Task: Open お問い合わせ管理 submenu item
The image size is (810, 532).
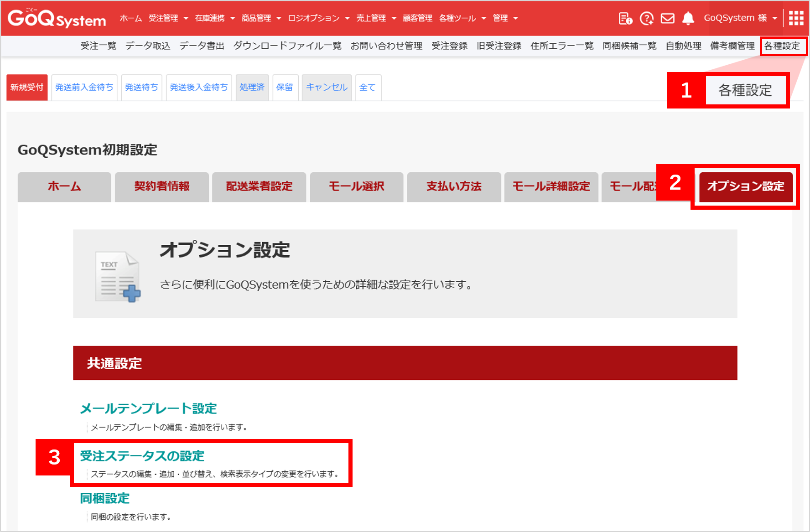Action: 386,46
